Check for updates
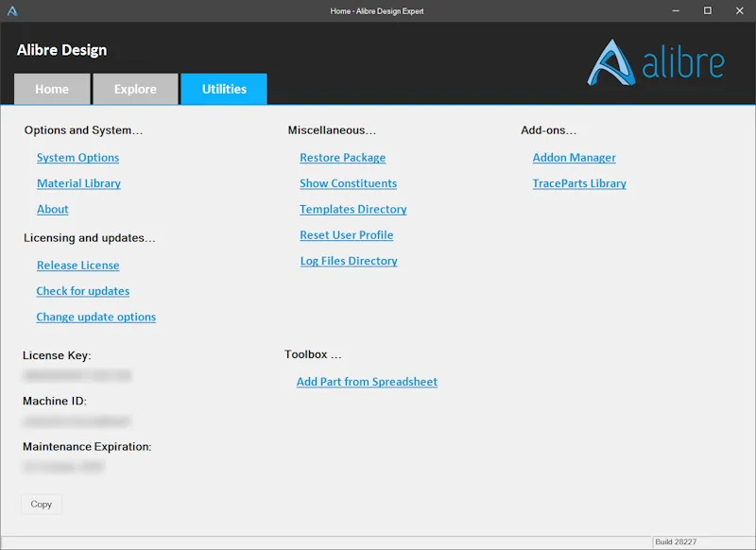This screenshot has width=756, height=550. pyautogui.click(x=83, y=291)
